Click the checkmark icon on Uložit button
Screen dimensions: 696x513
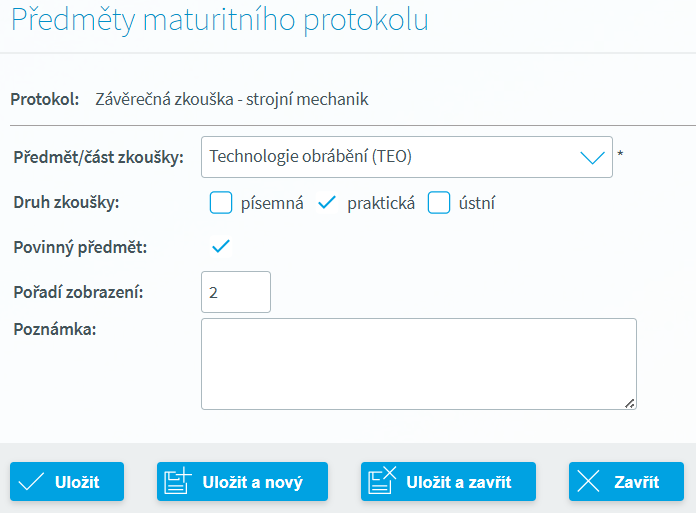pyautogui.click(x=31, y=481)
